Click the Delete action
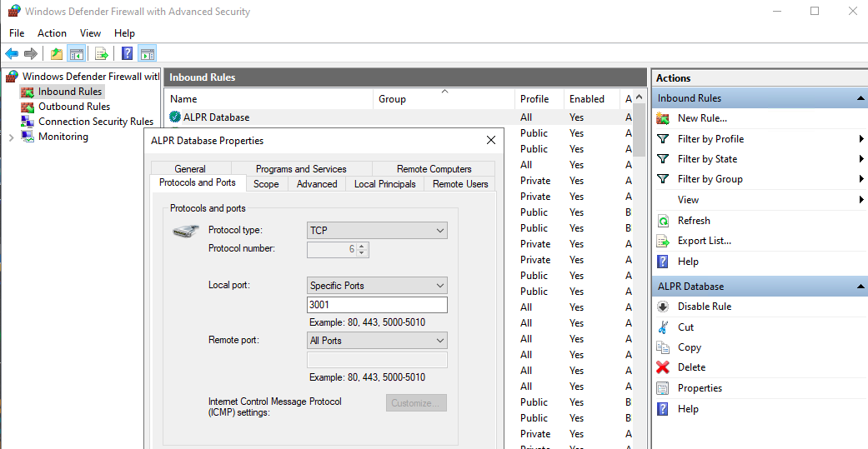 (x=691, y=367)
